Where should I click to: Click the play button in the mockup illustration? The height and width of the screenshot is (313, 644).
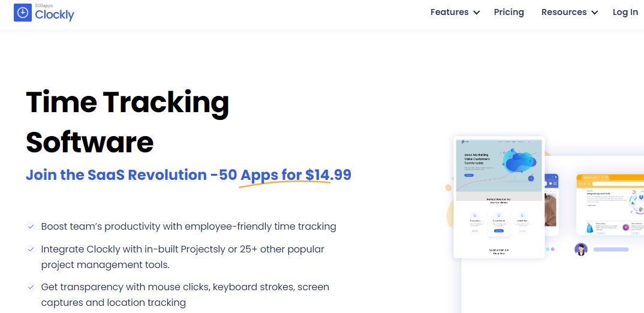(x=531, y=177)
